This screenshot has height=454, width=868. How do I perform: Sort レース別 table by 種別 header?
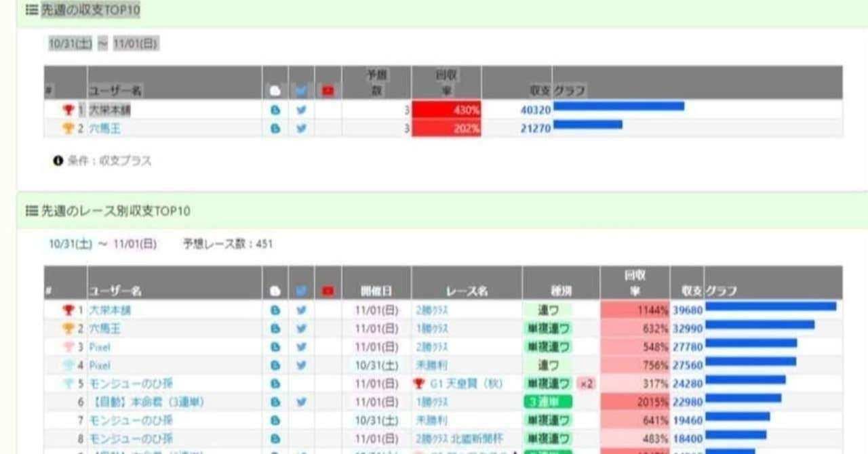(x=561, y=291)
